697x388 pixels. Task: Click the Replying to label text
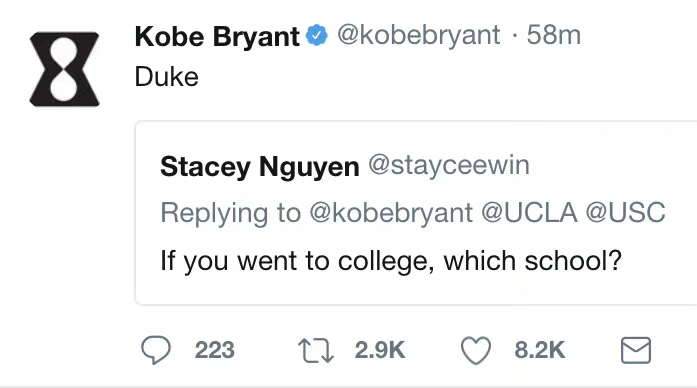click(x=231, y=213)
